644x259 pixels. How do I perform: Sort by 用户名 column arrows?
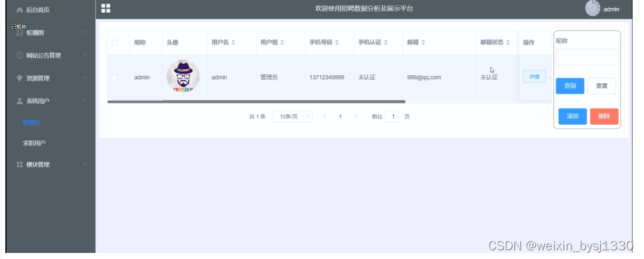click(233, 42)
